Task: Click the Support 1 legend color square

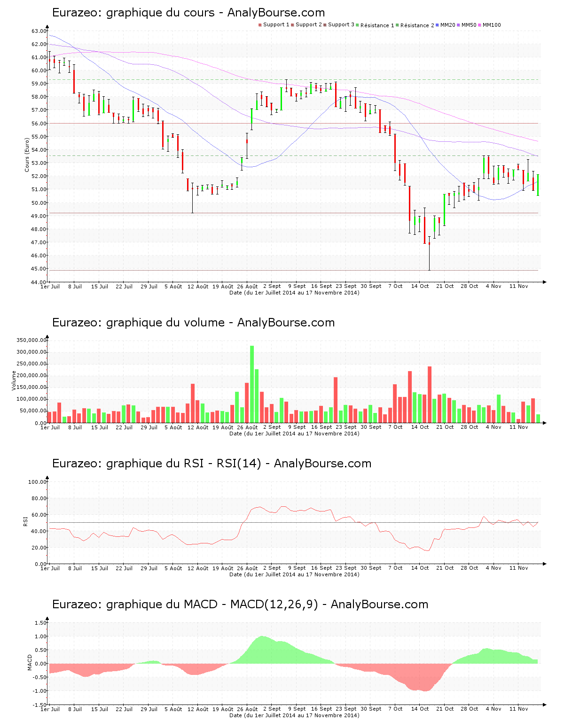Action: pos(260,25)
